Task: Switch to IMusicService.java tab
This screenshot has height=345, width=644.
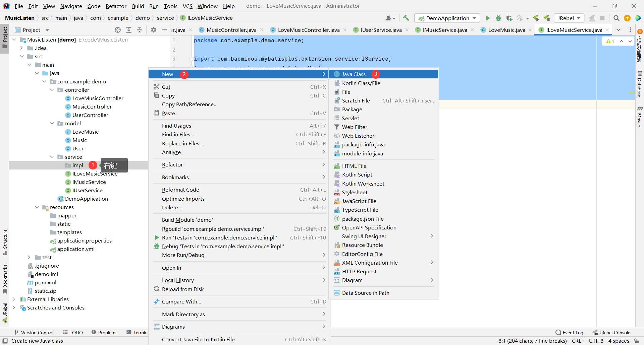Action: pos(444,30)
